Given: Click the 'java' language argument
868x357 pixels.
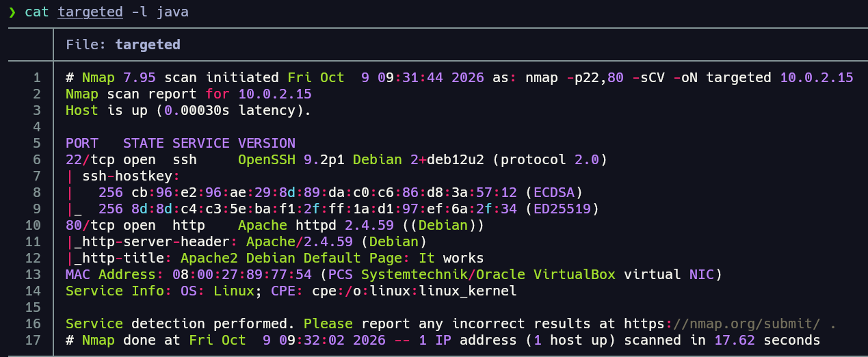Looking at the screenshot, I should pos(172,12).
